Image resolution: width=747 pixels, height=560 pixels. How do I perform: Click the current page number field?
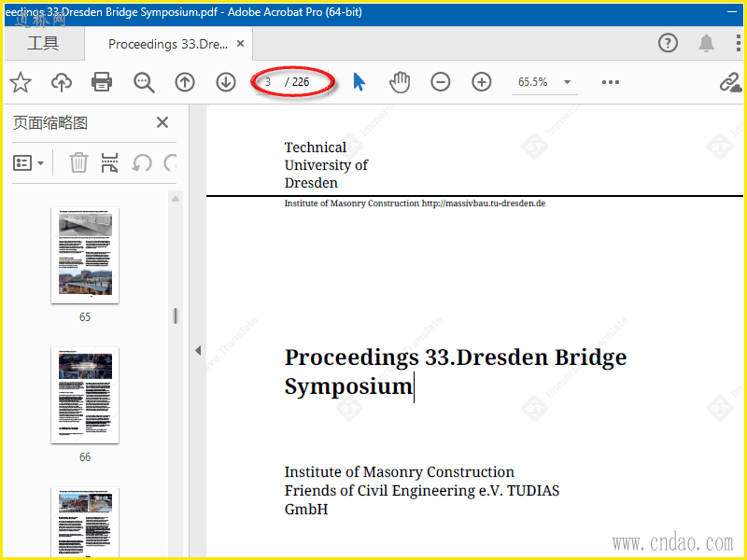click(x=269, y=82)
